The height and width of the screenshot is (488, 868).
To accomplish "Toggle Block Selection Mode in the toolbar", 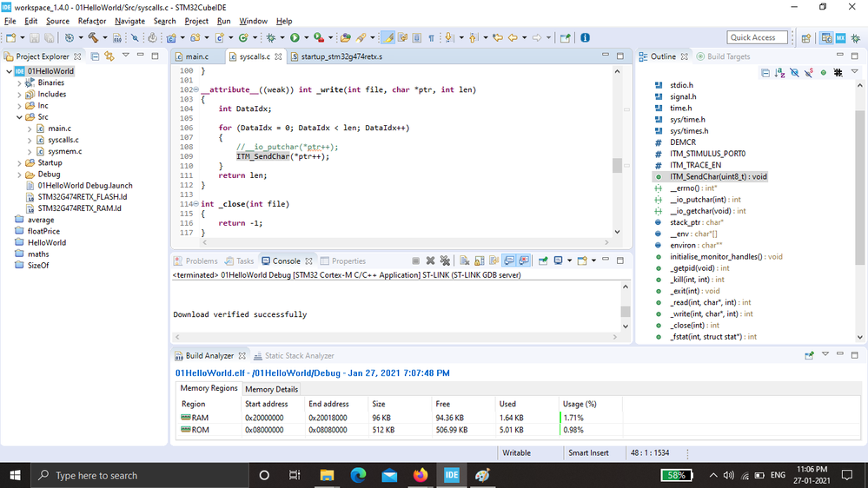I will (417, 37).
